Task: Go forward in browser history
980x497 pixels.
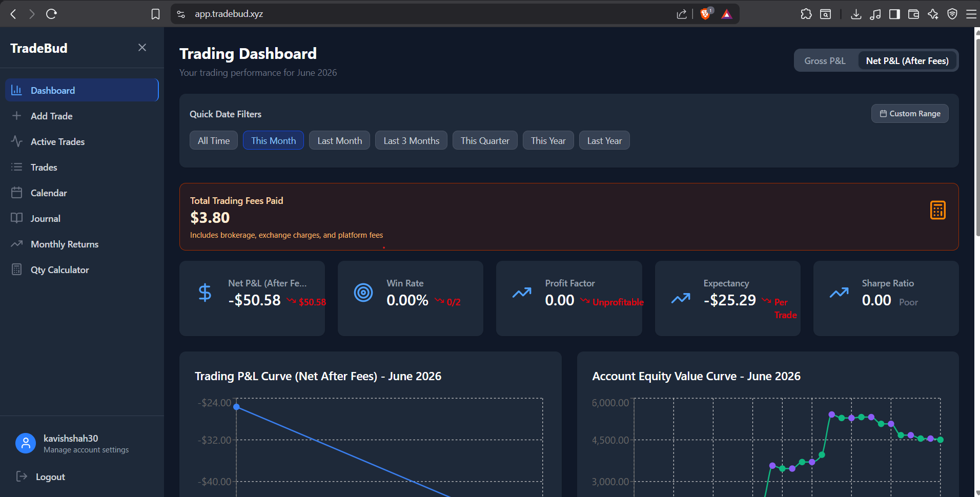Action: (x=32, y=14)
